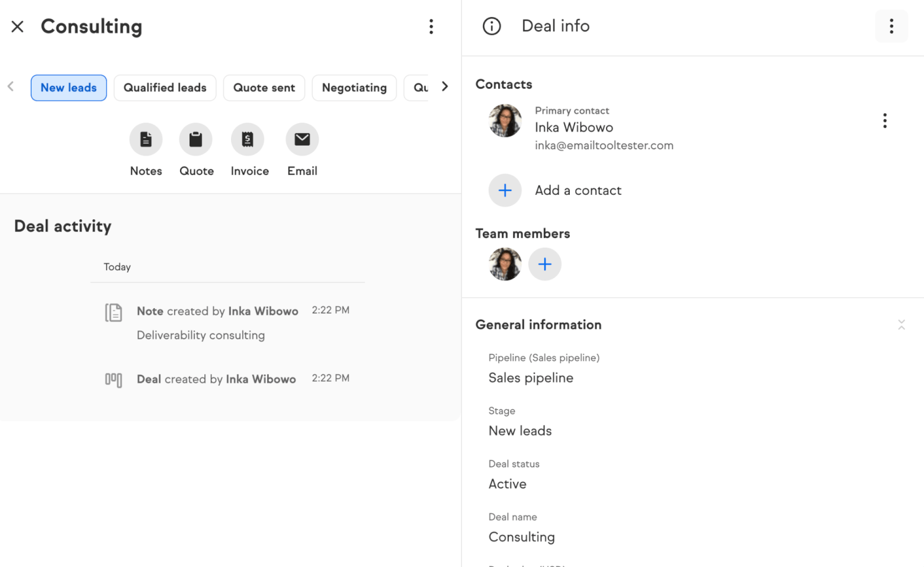Image resolution: width=924 pixels, height=567 pixels.
Task: Click the Invoice icon
Action: click(x=248, y=139)
